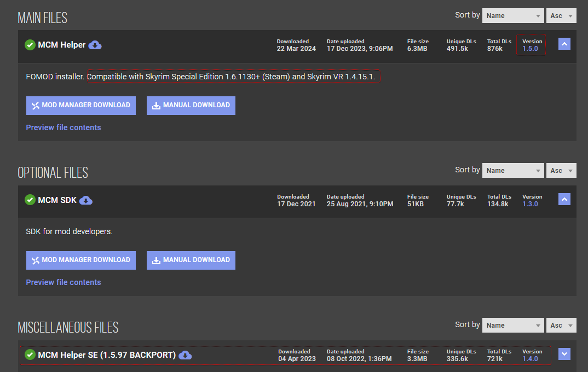Open Preview file contents for MCM Helper

64,127
